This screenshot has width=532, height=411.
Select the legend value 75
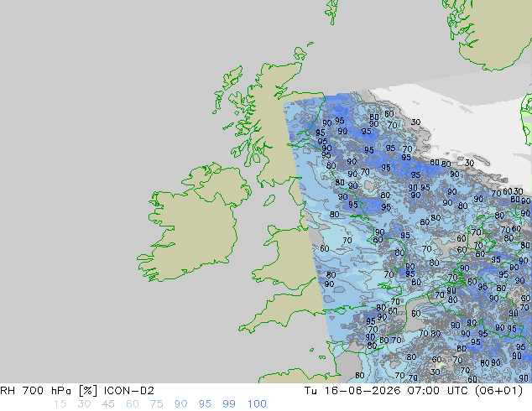[156, 404]
